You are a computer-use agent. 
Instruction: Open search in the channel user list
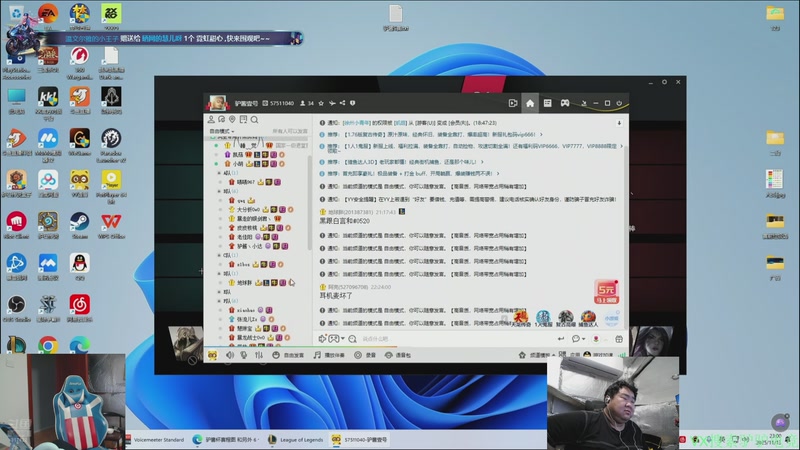(255, 119)
